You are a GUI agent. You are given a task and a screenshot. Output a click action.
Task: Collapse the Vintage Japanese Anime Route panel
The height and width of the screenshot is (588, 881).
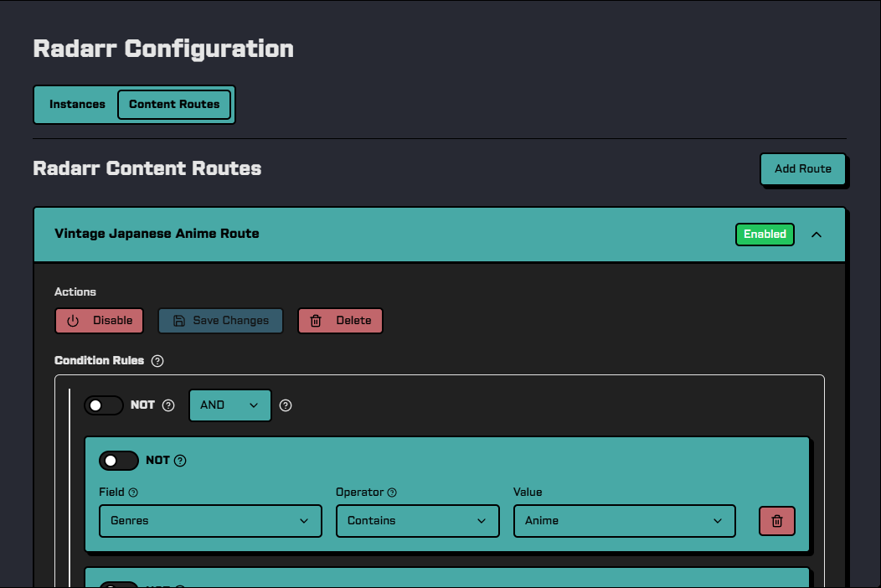click(817, 235)
